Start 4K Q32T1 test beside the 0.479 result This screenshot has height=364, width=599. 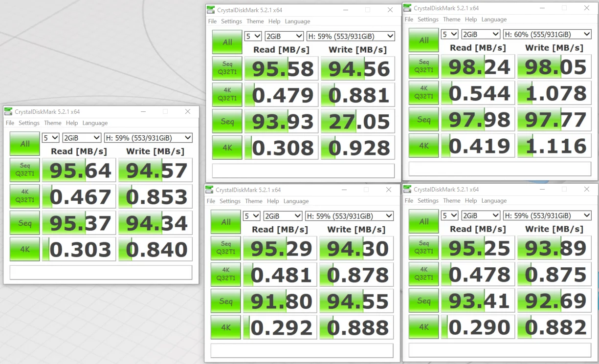[x=227, y=95]
